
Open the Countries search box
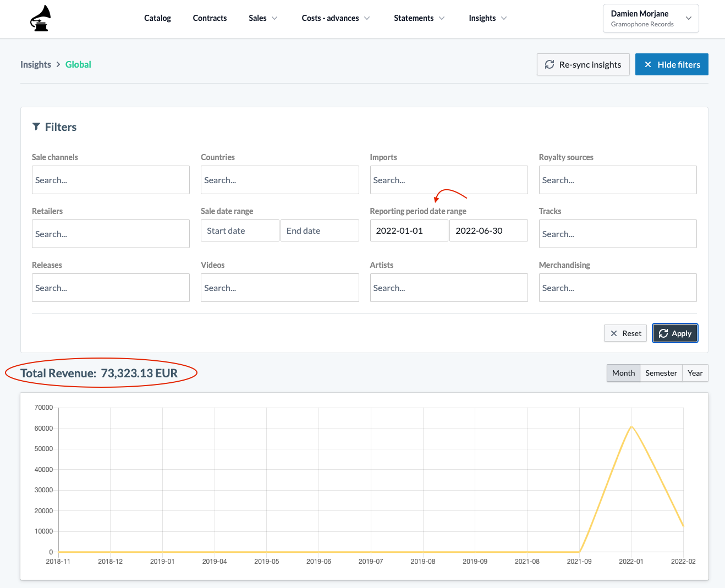280,180
